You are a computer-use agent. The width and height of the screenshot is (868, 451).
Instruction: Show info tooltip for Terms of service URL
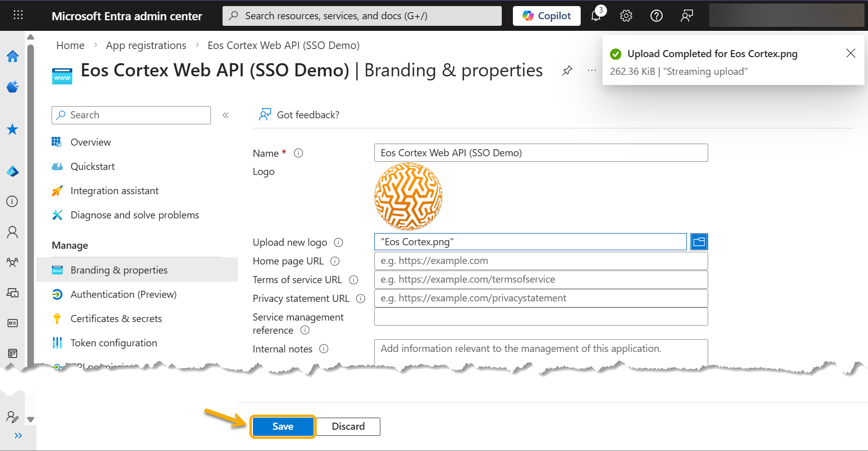[x=354, y=280]
